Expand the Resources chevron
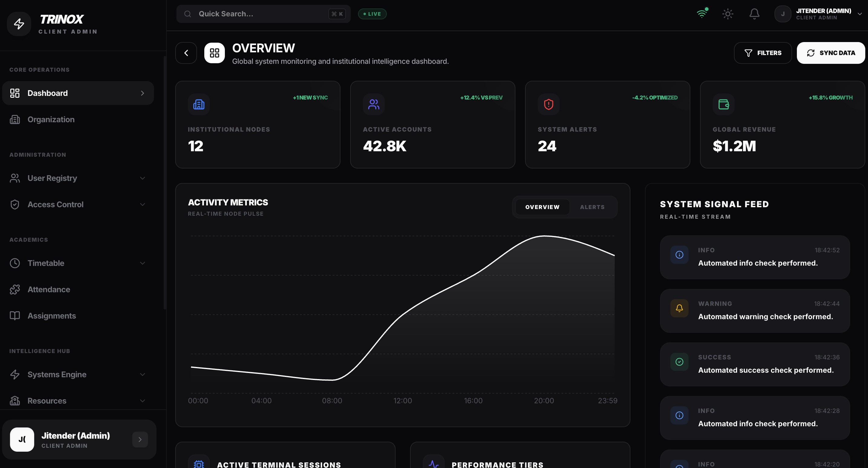 [x=142, y=400]
